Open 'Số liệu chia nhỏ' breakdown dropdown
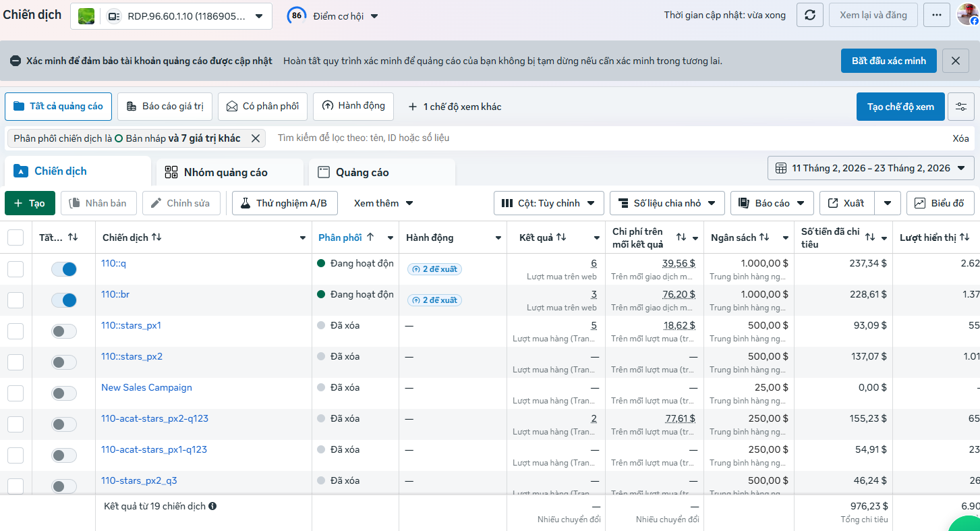The image size is (980, 531). [x=667, y=203]
